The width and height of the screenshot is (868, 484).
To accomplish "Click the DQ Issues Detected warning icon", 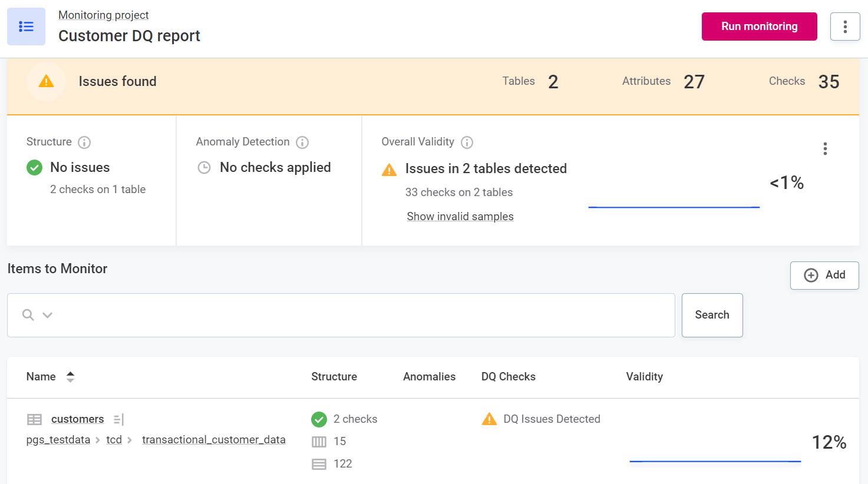I will (489, 419).
